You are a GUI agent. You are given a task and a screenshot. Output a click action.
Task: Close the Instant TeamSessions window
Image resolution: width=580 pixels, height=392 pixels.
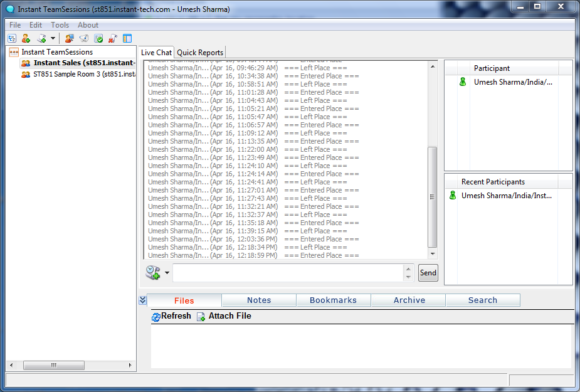pyautogui.click(x=561, y=7)
